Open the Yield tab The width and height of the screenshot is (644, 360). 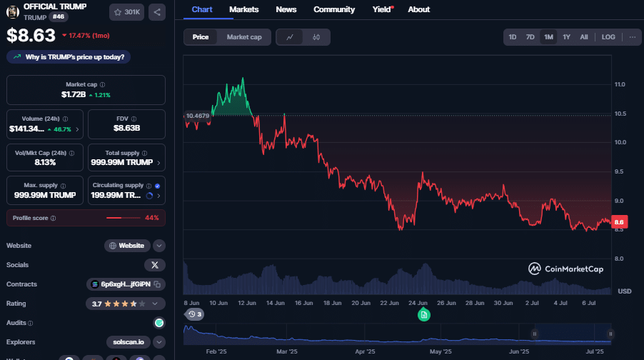click(x=382, y=9)
